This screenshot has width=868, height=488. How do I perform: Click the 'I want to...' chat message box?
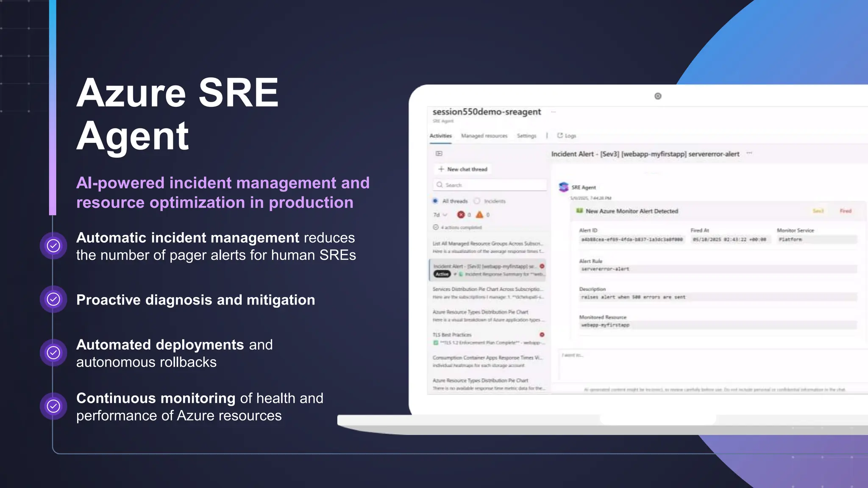click(712, 365)
